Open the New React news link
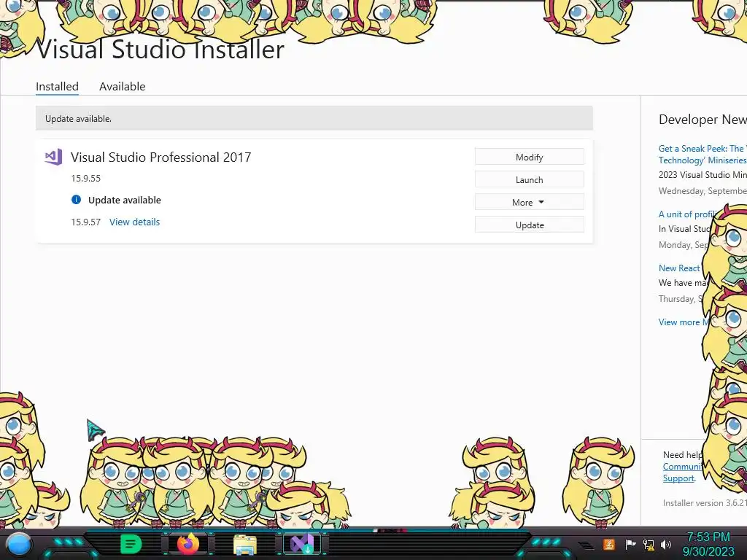 [x=679, y=268]
